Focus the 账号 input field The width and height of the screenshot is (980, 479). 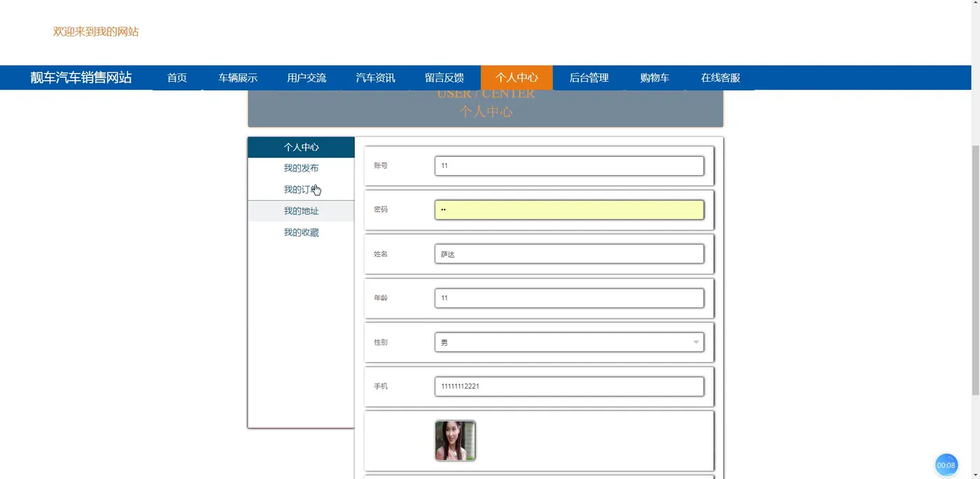tap(569, 166)
